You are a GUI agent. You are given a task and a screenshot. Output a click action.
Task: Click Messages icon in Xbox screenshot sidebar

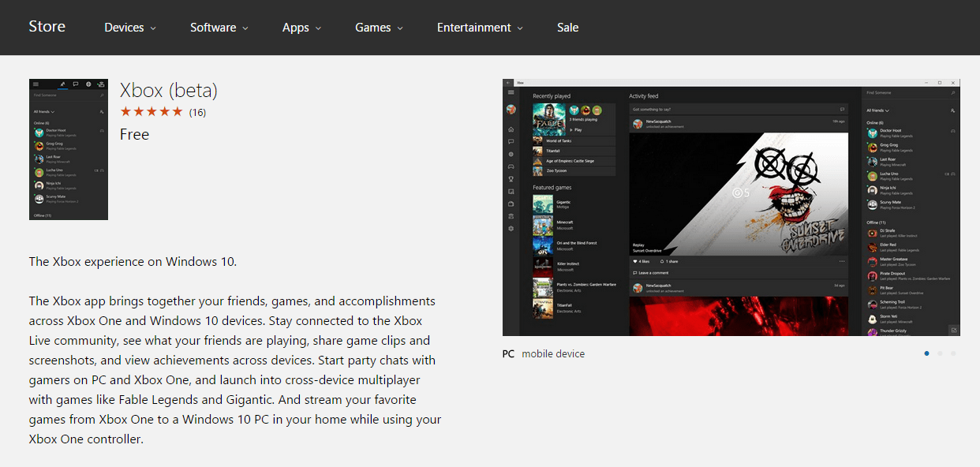coord(511,141)
